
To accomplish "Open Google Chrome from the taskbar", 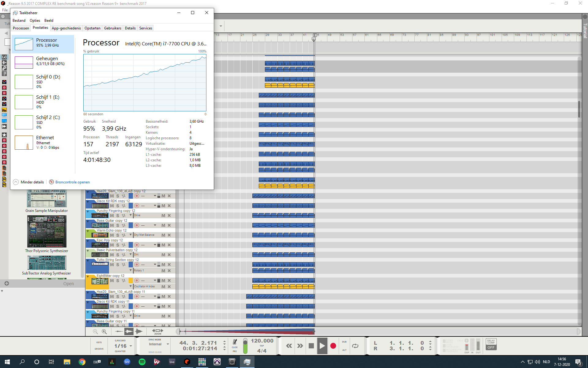I will point(82,362).
